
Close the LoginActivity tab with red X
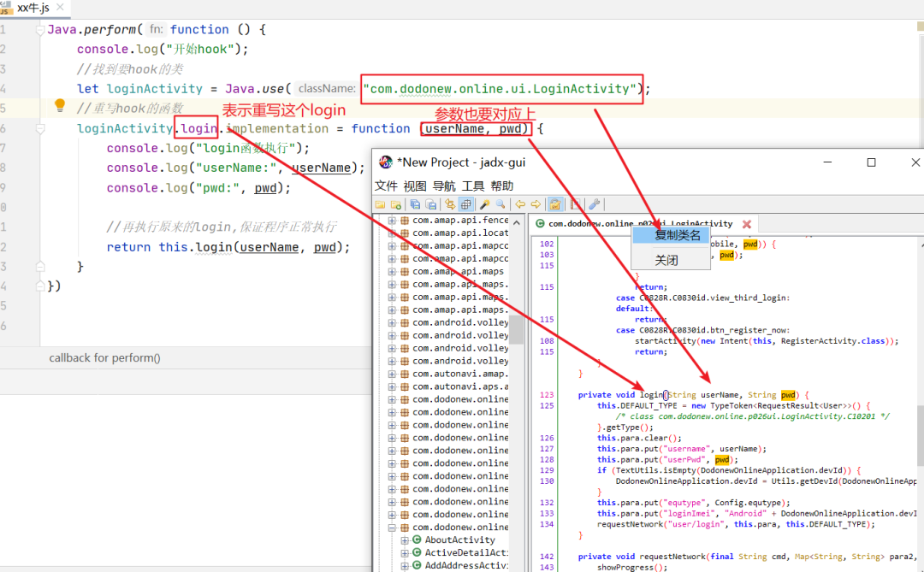746,224
